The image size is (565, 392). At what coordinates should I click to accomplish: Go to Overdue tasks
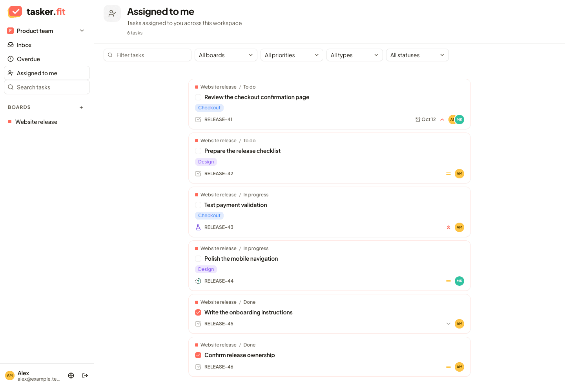[x=47, y=59]
